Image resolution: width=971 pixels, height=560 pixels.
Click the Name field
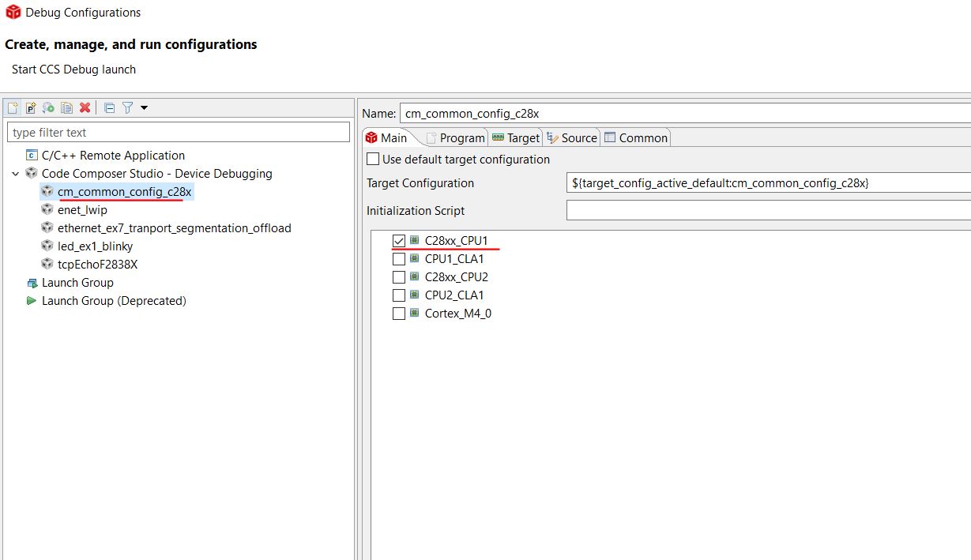[x=685, y=114]
